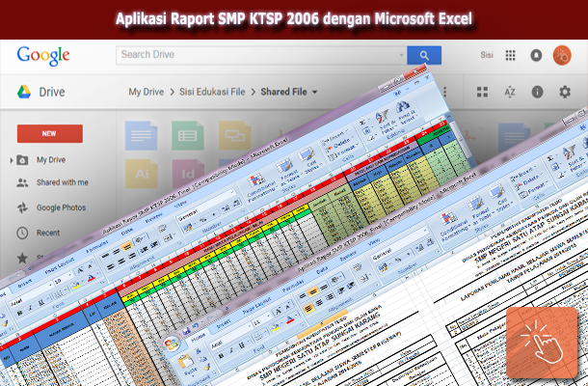Pick font color in front Excel window
588x386 pixels.
pyautogui.click(x=290, y=320)
